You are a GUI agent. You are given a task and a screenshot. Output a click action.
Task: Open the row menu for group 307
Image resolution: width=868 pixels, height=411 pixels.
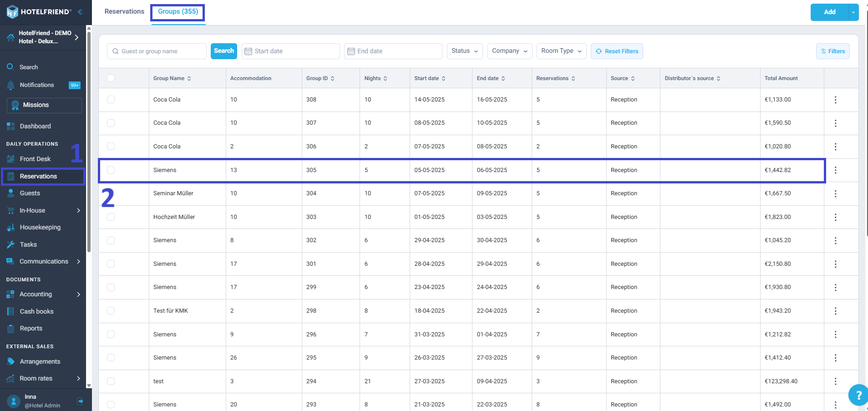(835, 123)
